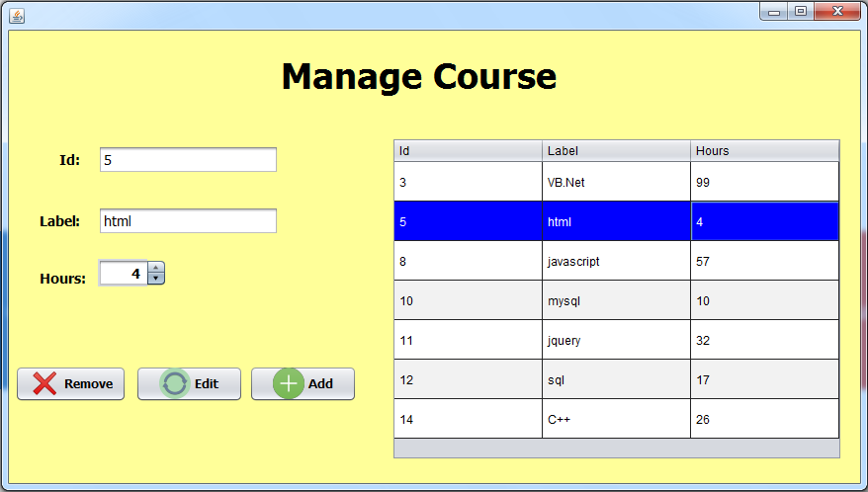Click the Java icon in title bar
Viewport: 868px width, 492px height.
click(17, 16)
